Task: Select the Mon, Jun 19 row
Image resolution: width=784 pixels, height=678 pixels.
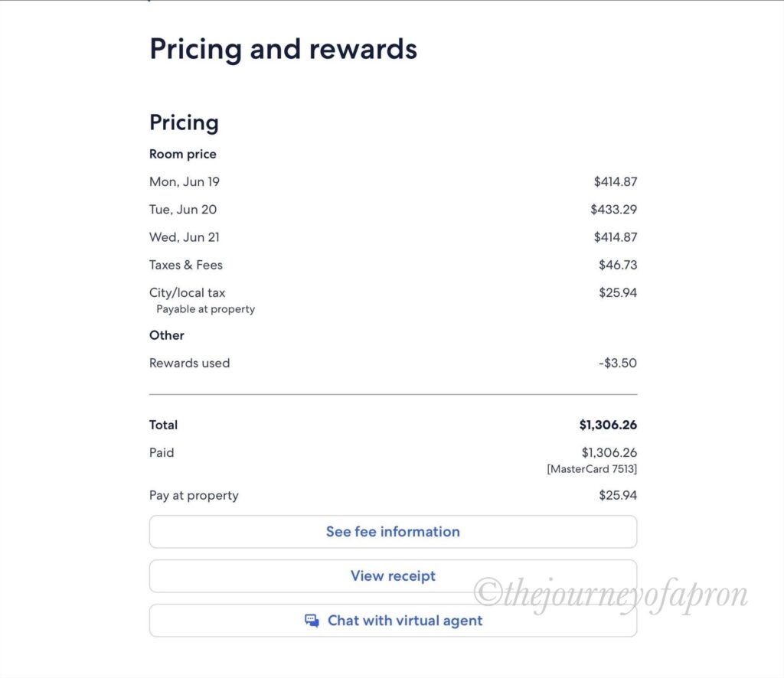Action: [x=393, y=181]
